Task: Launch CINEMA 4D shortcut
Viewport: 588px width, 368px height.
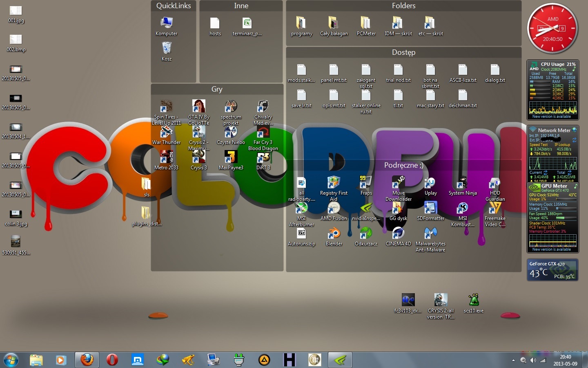Action: tap(398, 237)
